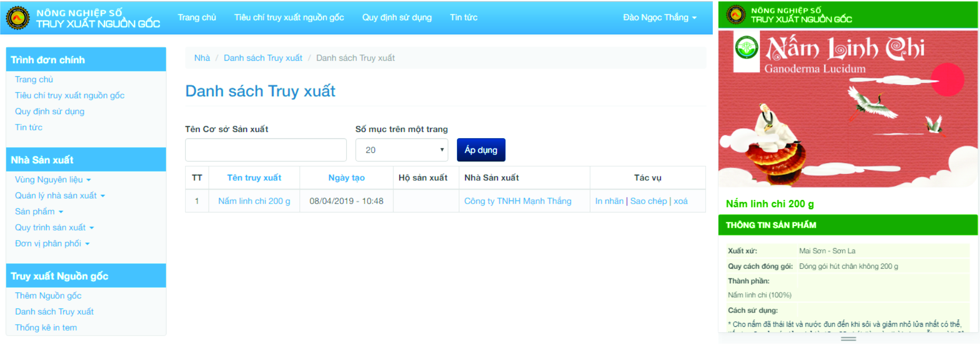
Task: Open the Công ty TNHH Mạnh Thắng producer link
Action: [x=518, y=201]
